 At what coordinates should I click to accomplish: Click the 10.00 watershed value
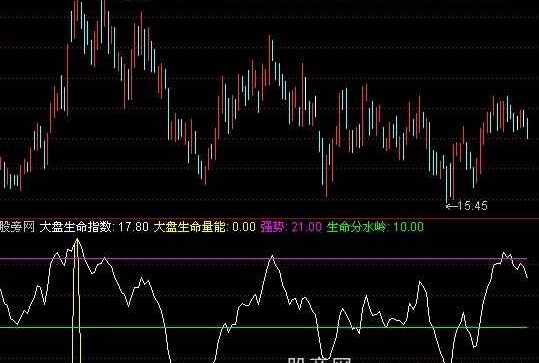[x=408, y=227]
